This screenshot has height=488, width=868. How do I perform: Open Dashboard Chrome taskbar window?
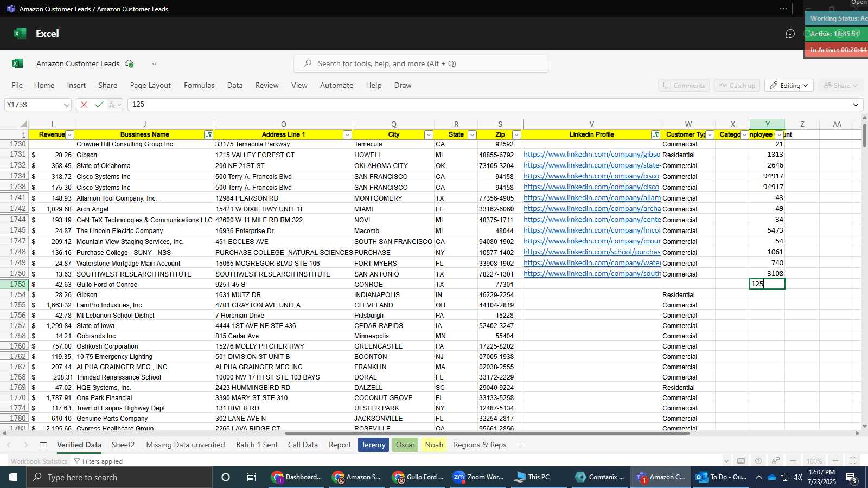[x=297, y=477]
